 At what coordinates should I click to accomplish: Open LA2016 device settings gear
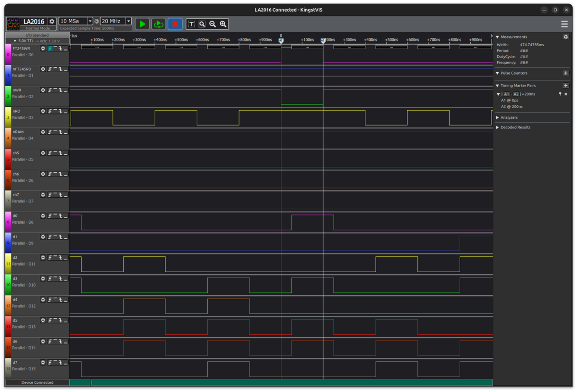tap(52, 22)
